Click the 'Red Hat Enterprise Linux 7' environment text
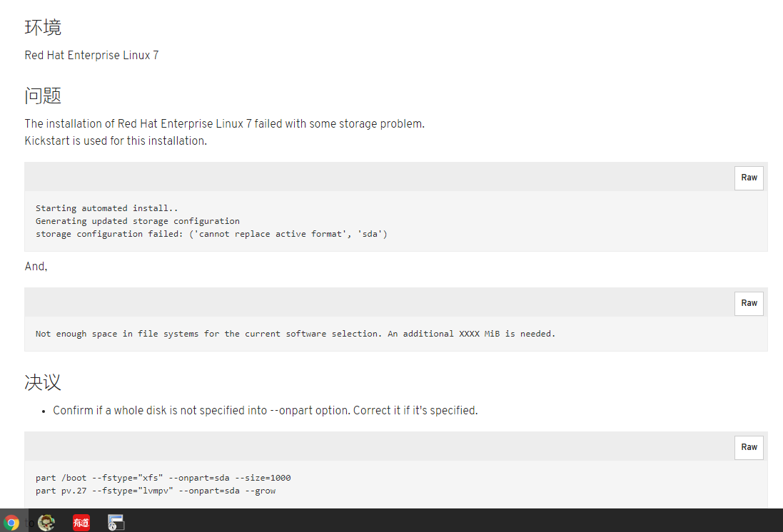783x532 pixels. click(x=92, y=56)
